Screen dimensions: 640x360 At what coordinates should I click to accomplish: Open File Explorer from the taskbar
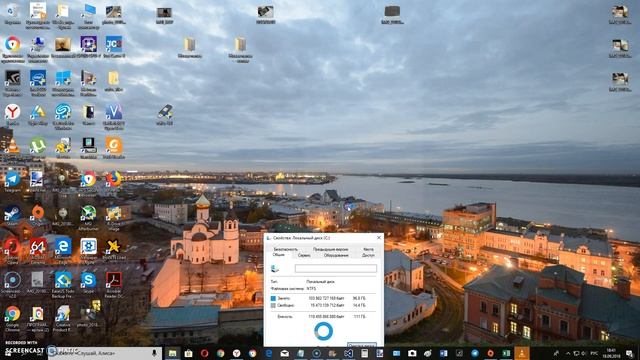click(x=172, y=353)
